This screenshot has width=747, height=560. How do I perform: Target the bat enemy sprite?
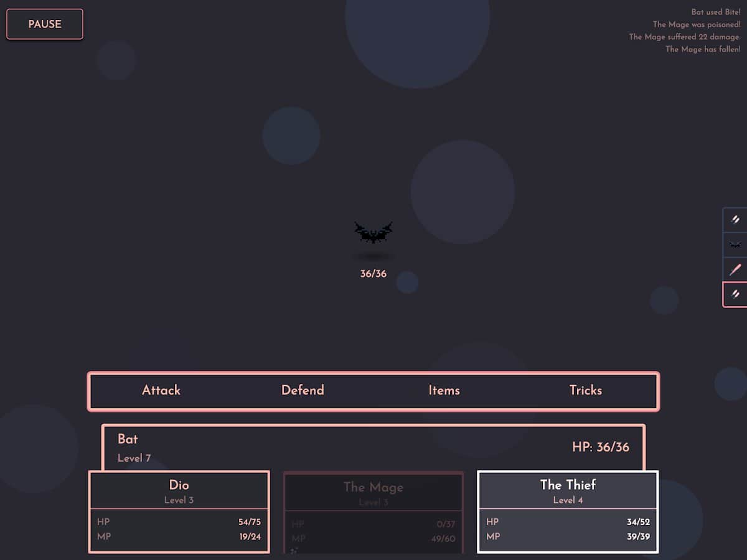[373, 233]
